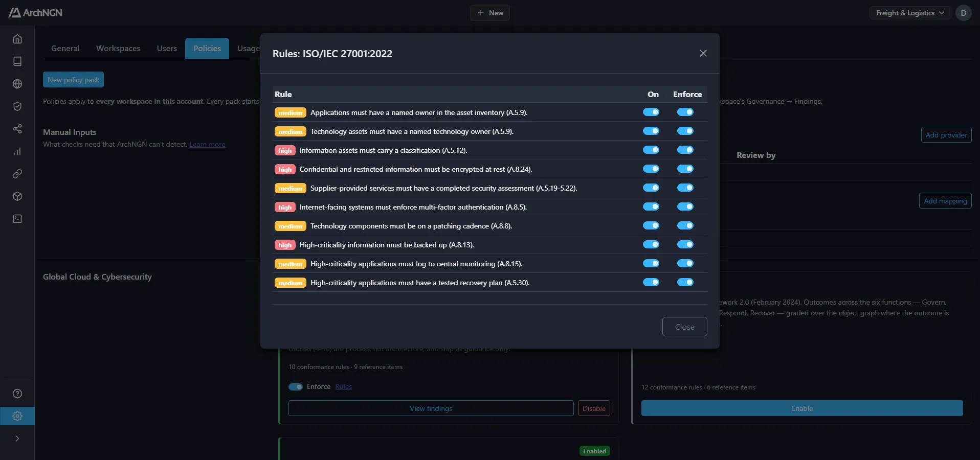Click the D user avatar

click(x=964, y=13)
